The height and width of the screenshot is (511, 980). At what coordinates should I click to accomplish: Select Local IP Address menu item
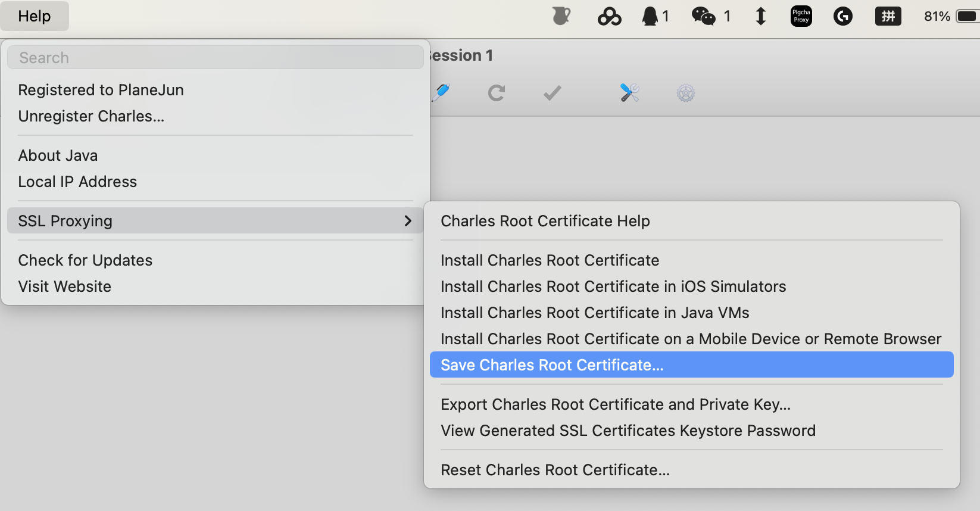pos(77,182)
